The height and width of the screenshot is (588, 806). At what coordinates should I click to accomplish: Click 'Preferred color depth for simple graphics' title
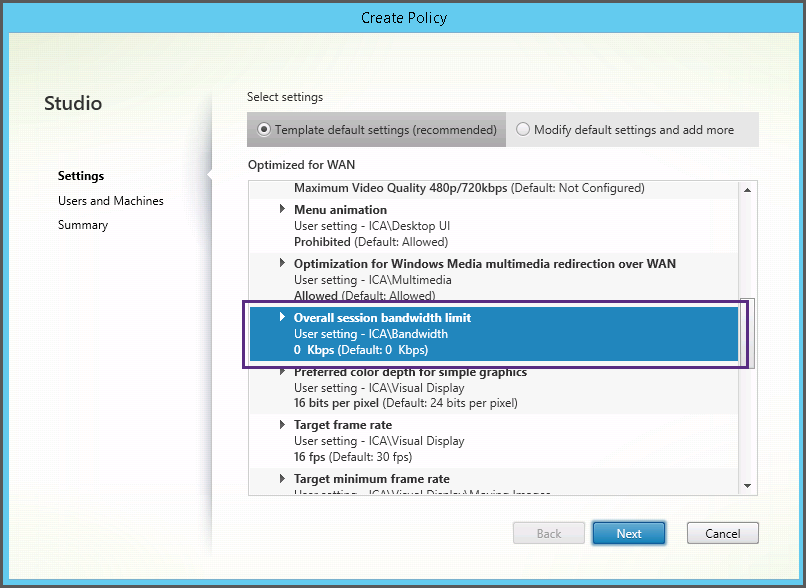(410, 372)
